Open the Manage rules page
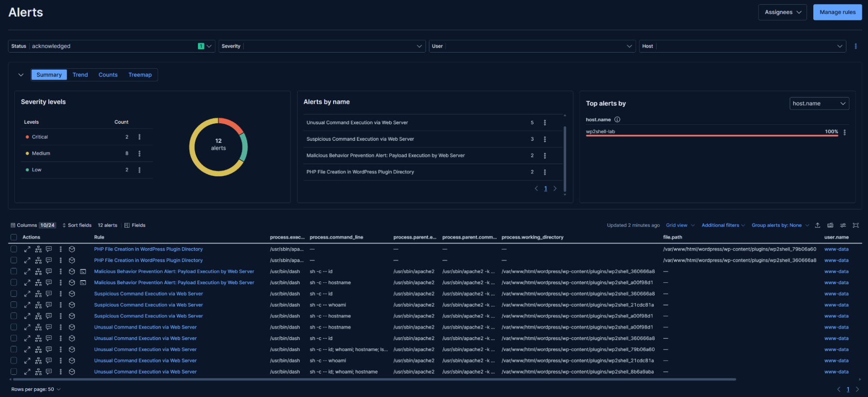The image size is (868, 397). tap(837, 12)
